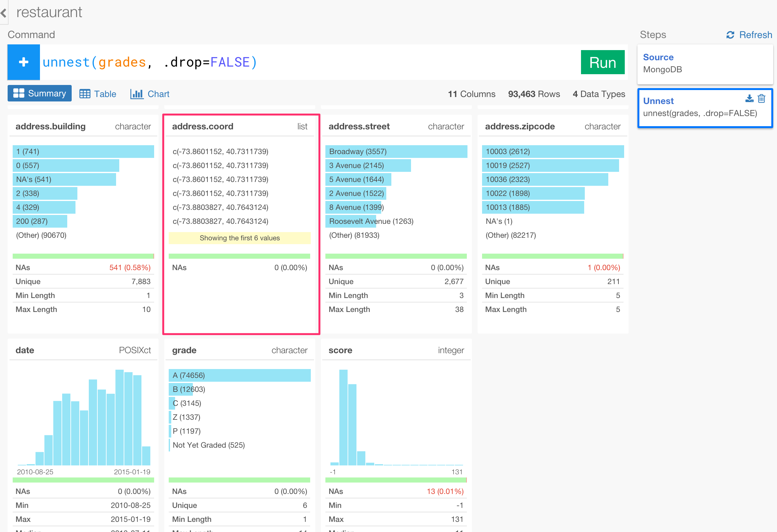Viewport: 777px width, 532px height.
Task: Click the Refresh icon in Steps
Action: 730,35
